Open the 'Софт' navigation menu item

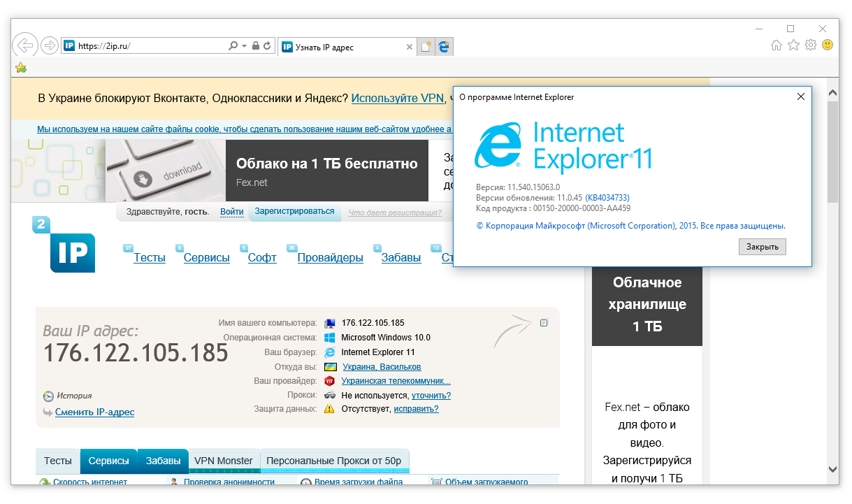262,257
